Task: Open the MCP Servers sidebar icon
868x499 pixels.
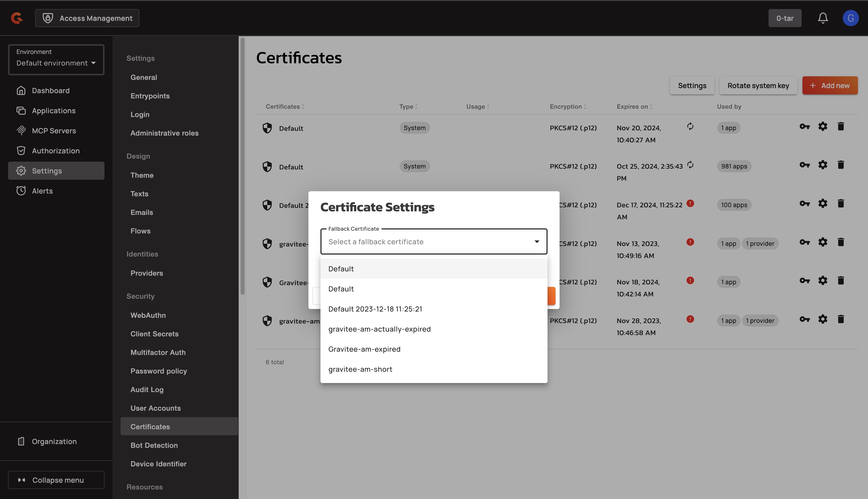Action: (21, 131)
